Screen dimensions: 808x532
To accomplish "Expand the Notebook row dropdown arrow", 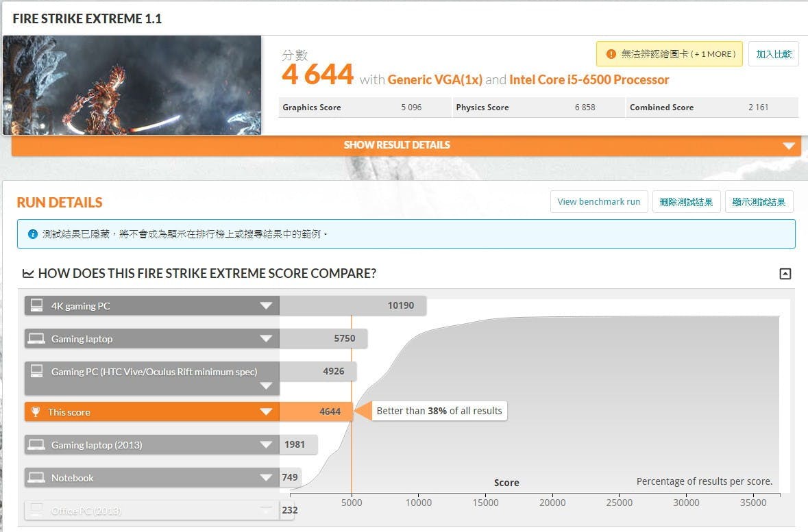I will 266,478.
